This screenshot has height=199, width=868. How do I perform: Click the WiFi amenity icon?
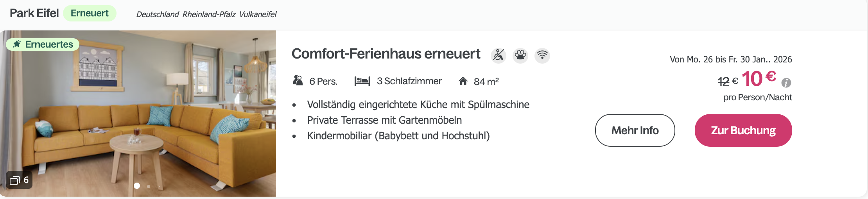point(542,55)
